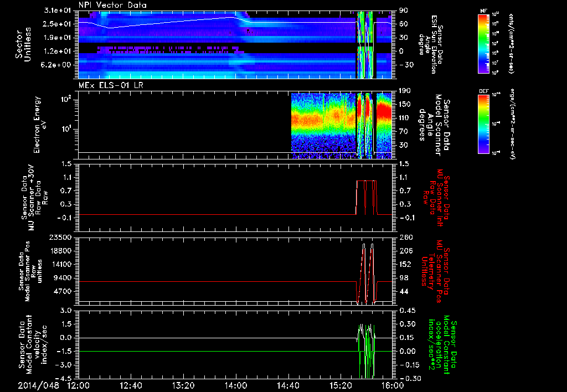
Task: Click the '13:20' time tick label
Action: [183, 385]
